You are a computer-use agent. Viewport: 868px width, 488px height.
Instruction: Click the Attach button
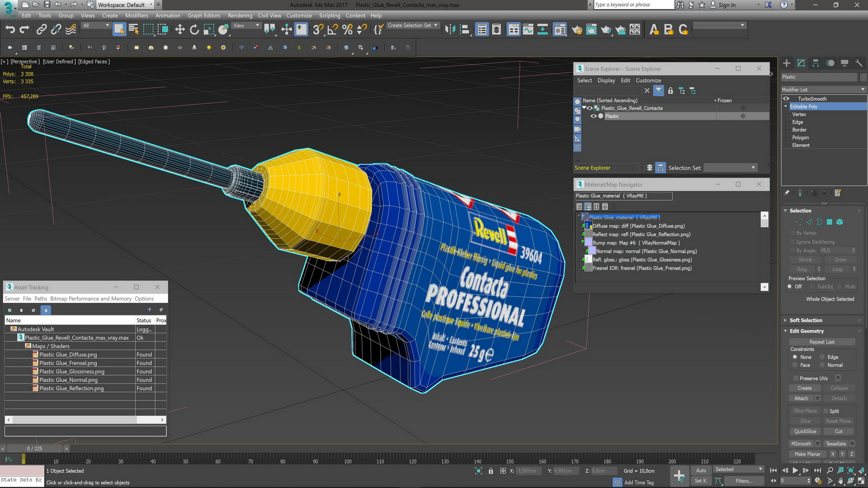[801, 399]
